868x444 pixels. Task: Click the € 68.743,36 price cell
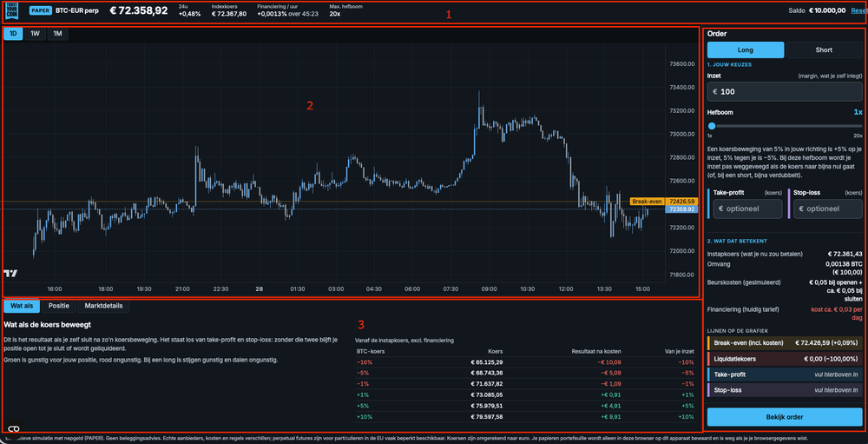coord(487,372)
